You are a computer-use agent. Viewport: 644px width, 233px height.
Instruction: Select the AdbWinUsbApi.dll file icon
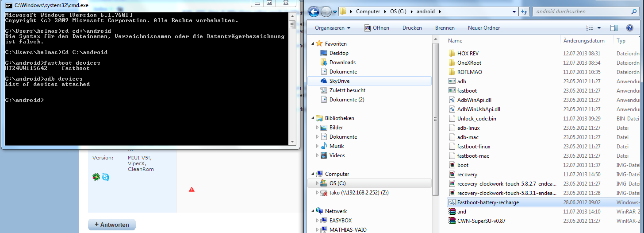tap(452, 109)
